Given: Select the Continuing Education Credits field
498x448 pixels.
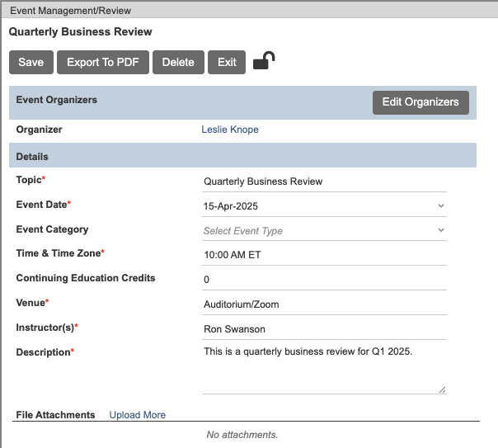Looking at the screenshot, I should click(x=324, y=280).
